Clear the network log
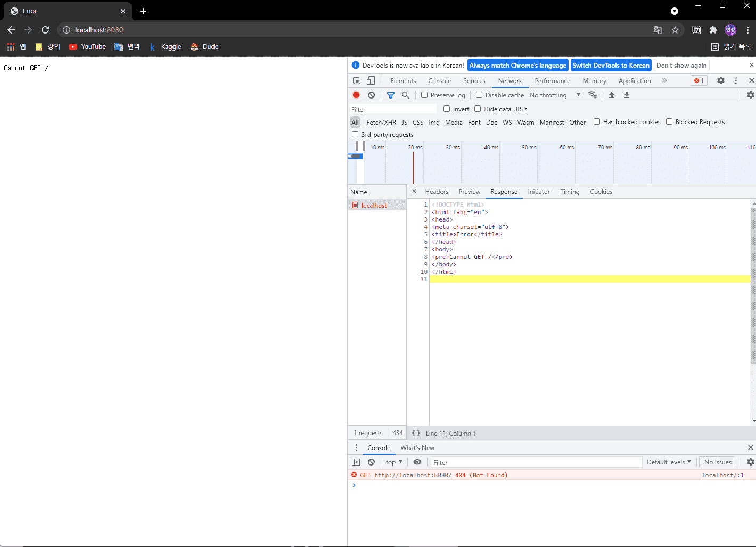Image resolution: width=756 pixels, height=547 pixels. pos(371,95)
